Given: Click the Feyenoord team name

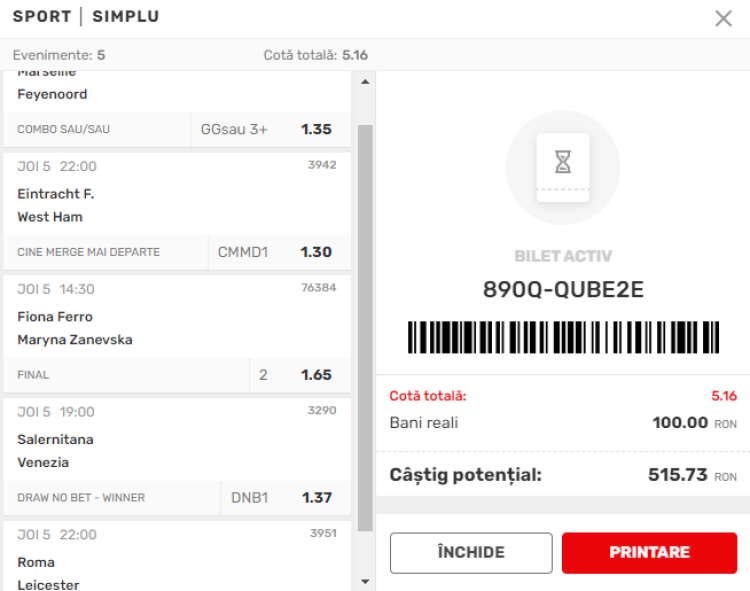Looking at the screenshot, I should coord(52,94).
